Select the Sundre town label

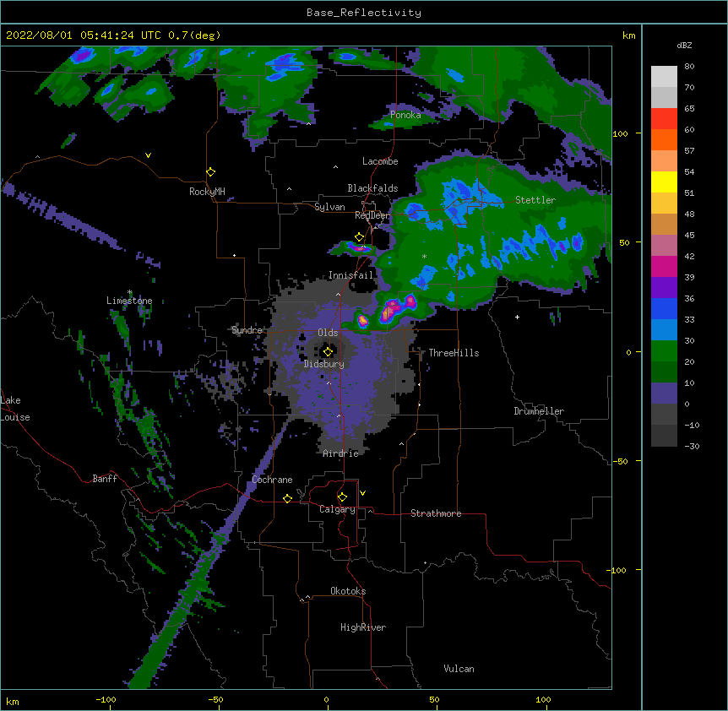click(247, 330)
